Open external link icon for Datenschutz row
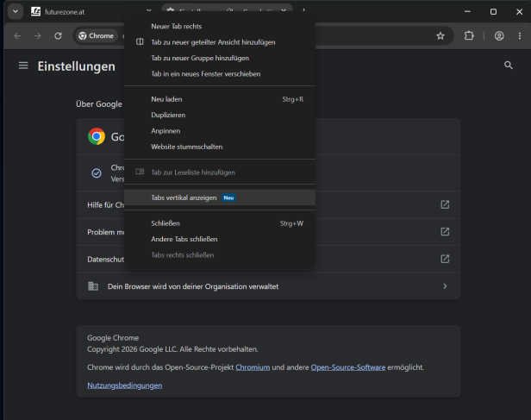This screenshot has width=531, height=420. pyautogui.click(x=445, y=259)
